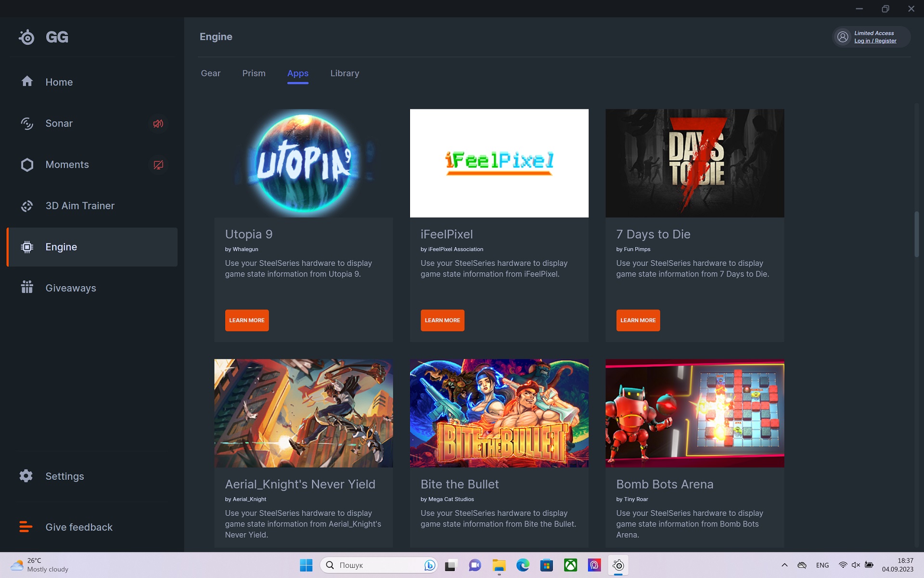The height and width of the screenshot is (578, 924).
Task: Open the Settings sidebar item
Action: [x=64, y=476]
